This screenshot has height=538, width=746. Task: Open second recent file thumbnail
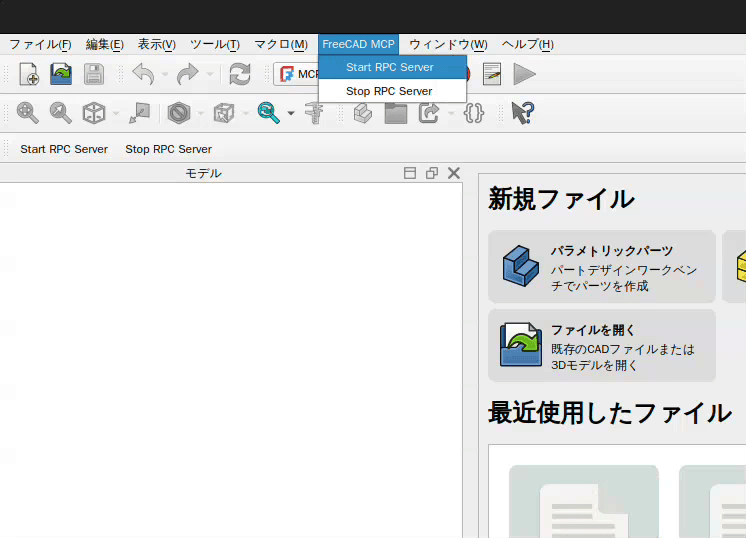click(x=712, y=501)
